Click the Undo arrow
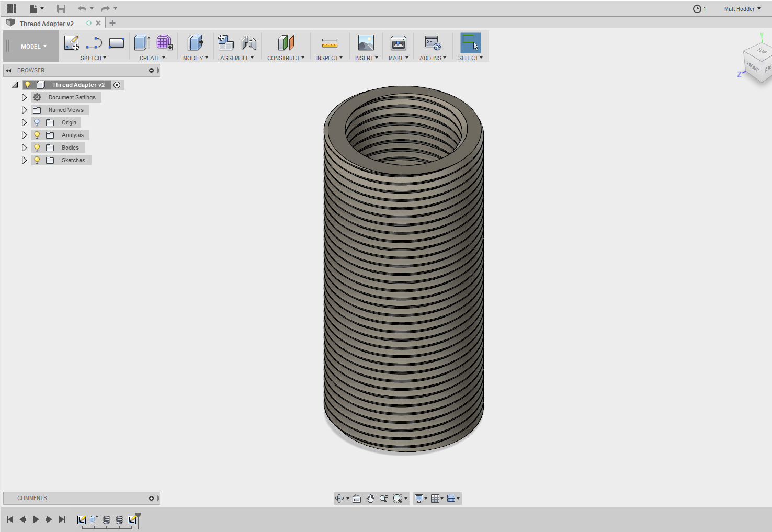This screenshot has width=772, height=532. point(82,8)
